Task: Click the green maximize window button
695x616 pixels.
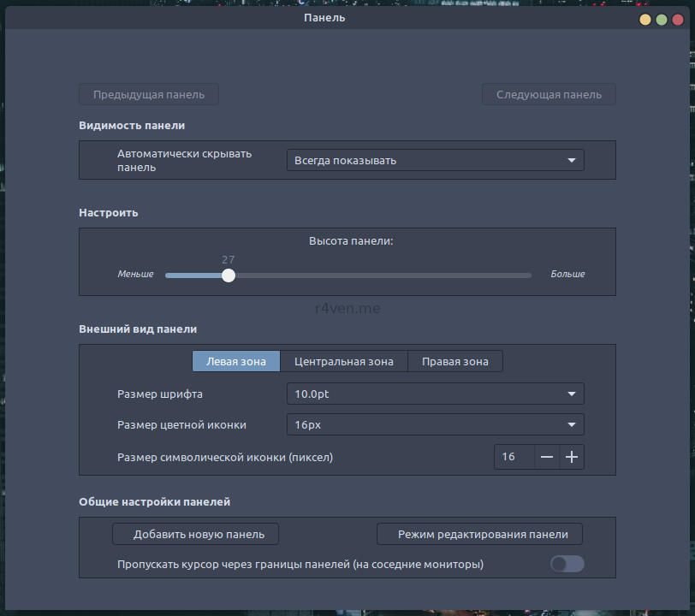Action: click(x=662, y=19)
